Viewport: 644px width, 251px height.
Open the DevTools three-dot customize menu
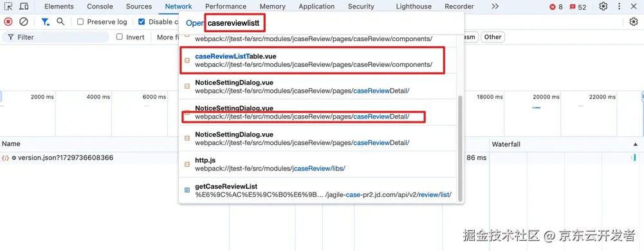tap(620, 6)
